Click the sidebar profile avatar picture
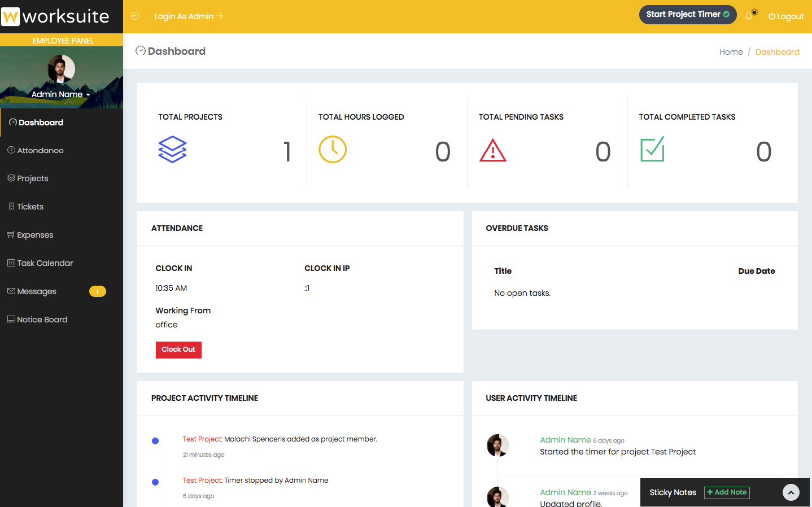 pos(62,69)
